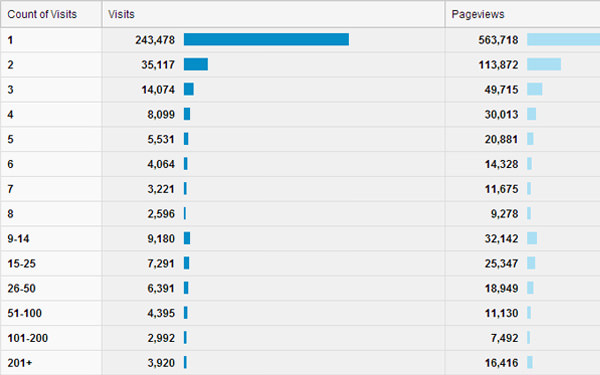Select the 5,531 visits value

(x=161, y=139)
